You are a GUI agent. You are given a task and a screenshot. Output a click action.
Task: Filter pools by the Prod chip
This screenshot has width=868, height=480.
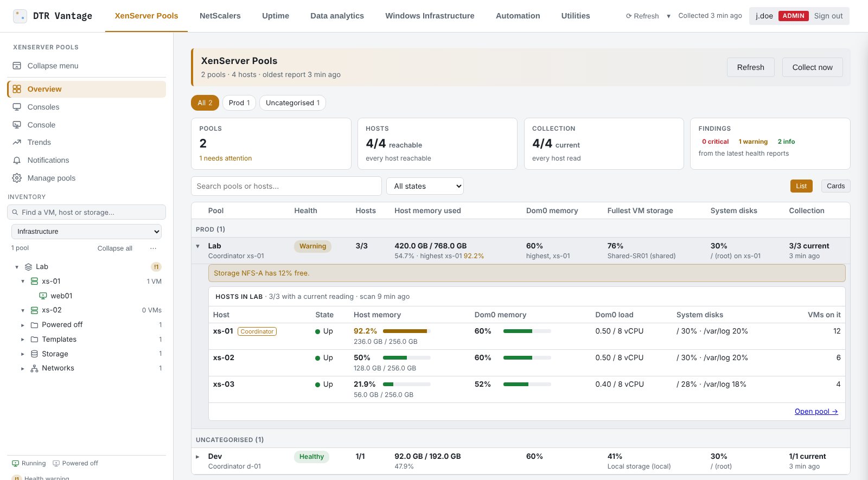239,103
